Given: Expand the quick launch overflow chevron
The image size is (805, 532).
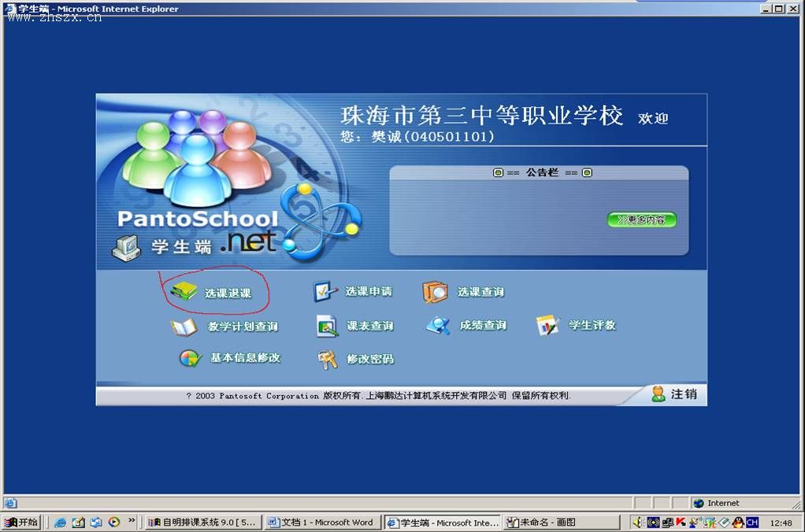Looking at the screenshot, I should tap(130, 523).
